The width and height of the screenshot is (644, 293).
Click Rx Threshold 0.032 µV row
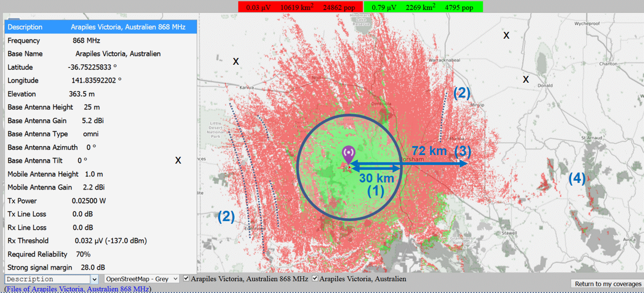coord(101,241)
